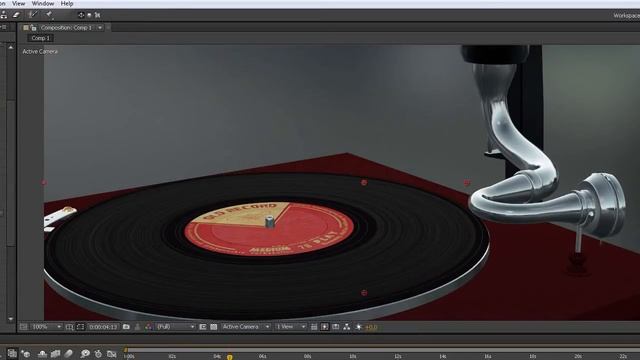Open grid and guide options
Screen dimensions: 640x360
(69, 327)
